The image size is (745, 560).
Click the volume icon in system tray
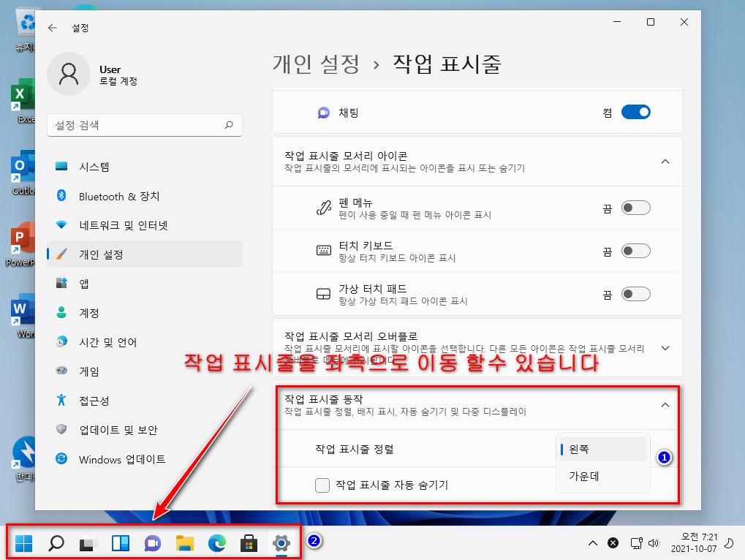click(654, 543)
